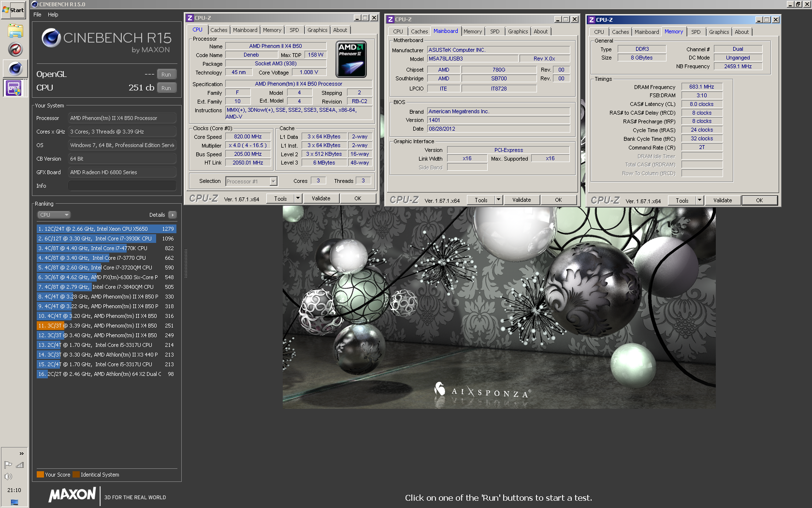The image size is (812, 508).
Task: Run the CPU benchmark
Action: coord(166,88)
